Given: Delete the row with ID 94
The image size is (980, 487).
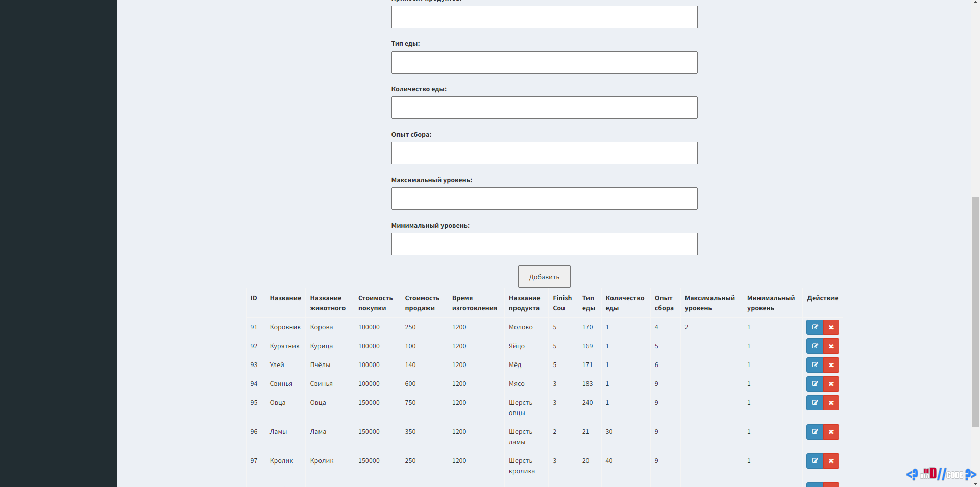Looking at the screenshot, I should tap(831, 384).
